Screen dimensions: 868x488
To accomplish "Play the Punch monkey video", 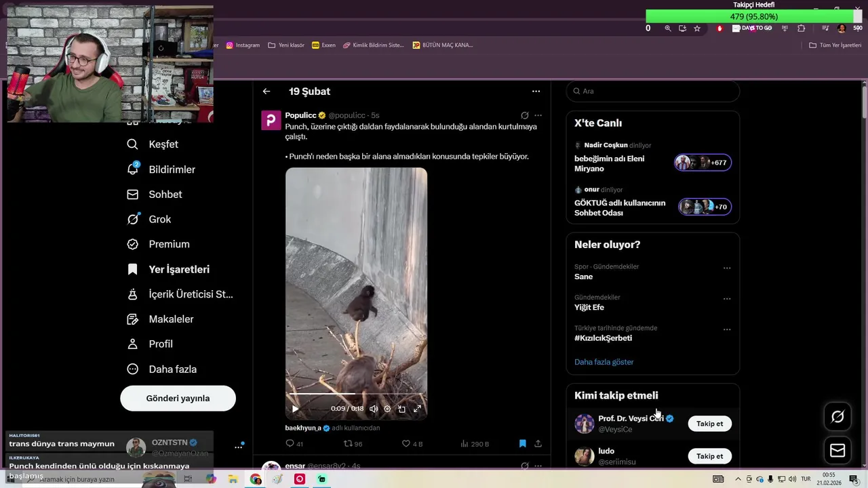I will 295,409.
